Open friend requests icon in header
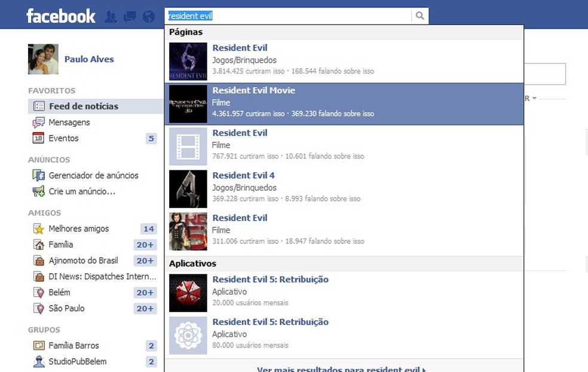588x372 pixels. (111, 17)
